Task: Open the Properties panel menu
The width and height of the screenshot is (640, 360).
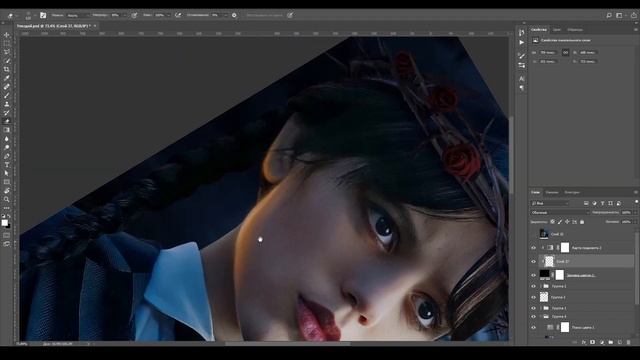Action: (x=636, y=30)
